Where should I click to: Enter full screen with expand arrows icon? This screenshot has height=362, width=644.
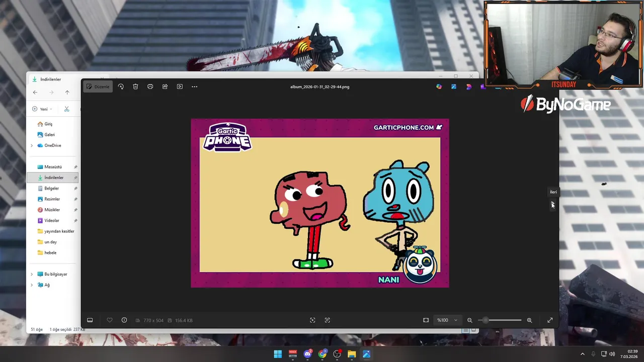tap(550, 320)
